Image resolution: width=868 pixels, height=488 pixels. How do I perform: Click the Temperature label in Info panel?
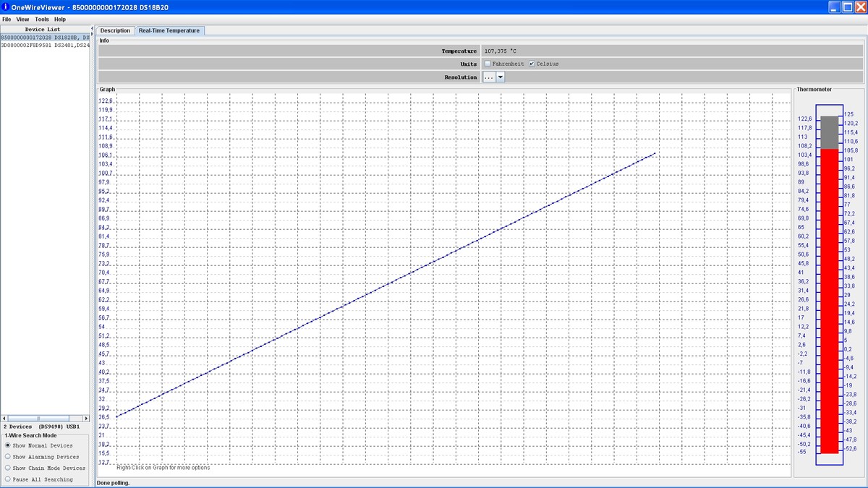point(459,51)
